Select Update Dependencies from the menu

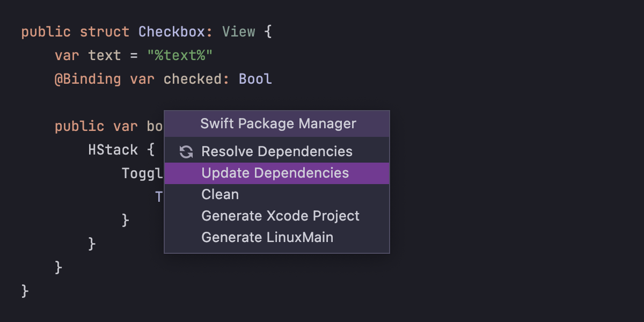(275, 173)
